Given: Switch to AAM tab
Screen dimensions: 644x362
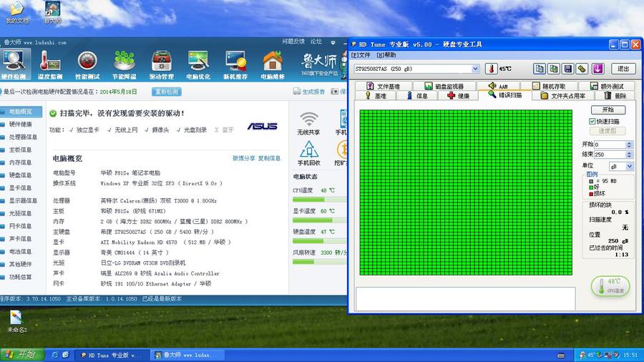Looking at the screenshot, I should pos(498,86).
